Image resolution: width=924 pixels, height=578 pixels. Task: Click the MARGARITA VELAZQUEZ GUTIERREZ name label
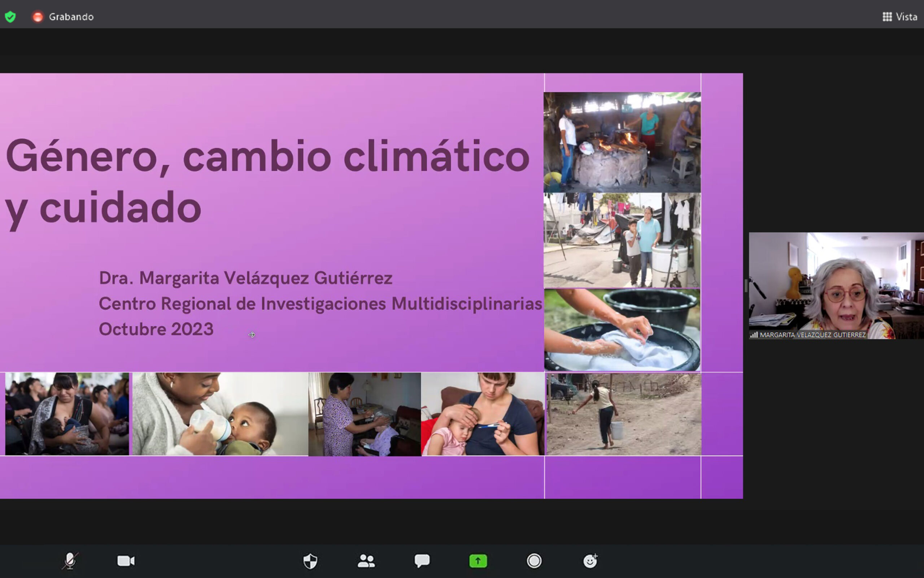[812, 335]
